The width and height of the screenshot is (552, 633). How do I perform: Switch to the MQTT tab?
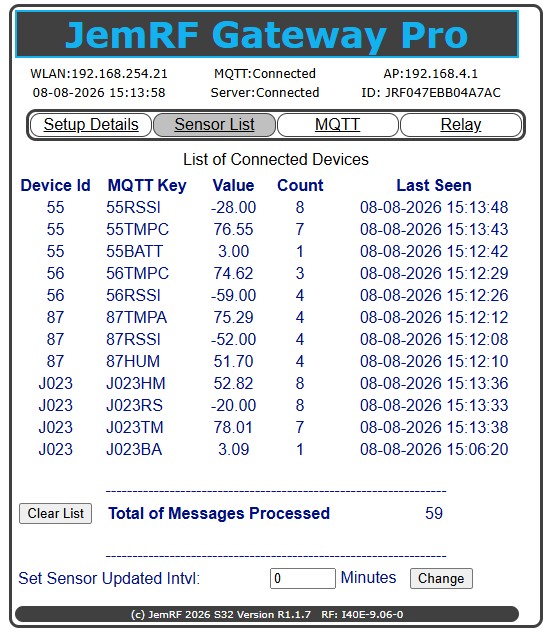338,125
